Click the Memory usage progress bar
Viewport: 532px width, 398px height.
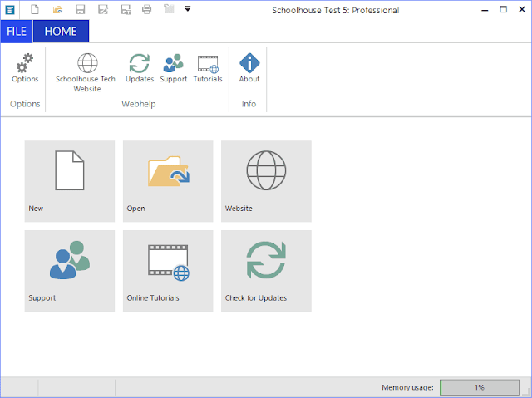click(x=480, y=387)
